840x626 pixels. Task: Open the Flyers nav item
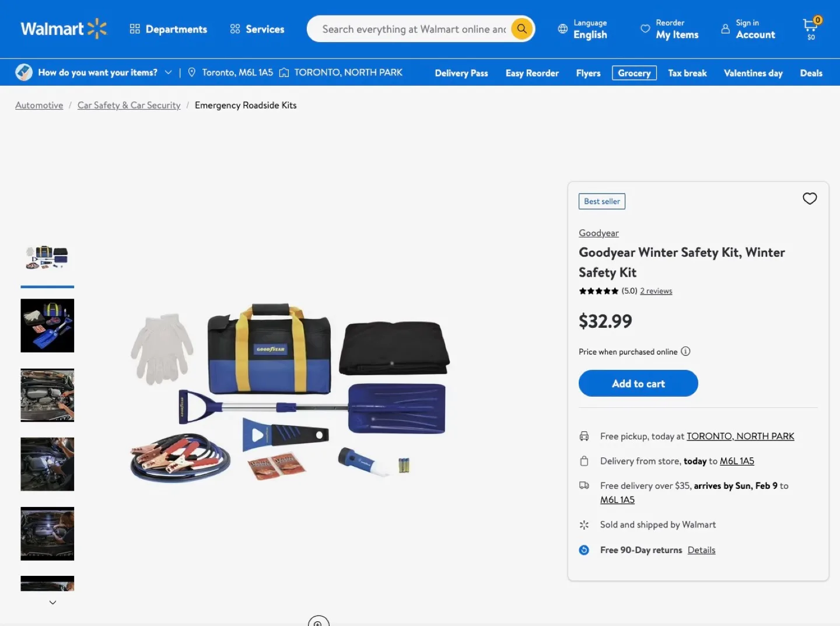[x=588, y=73]
